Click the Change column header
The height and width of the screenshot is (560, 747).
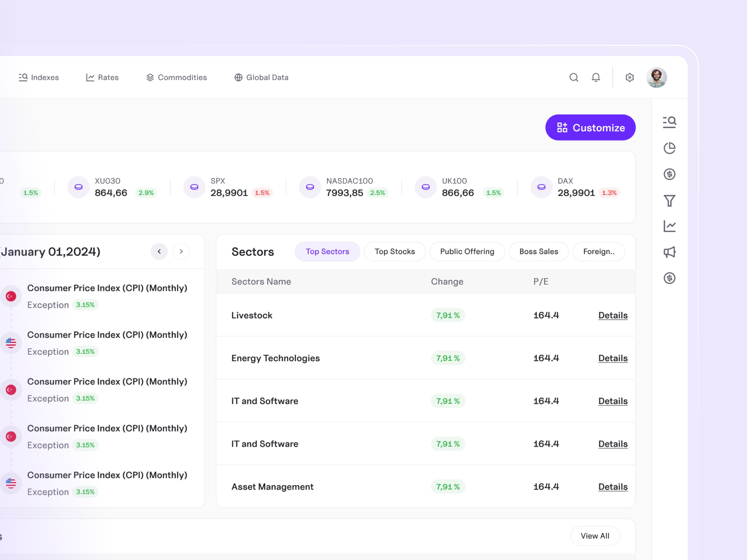[x=447, y=282]
